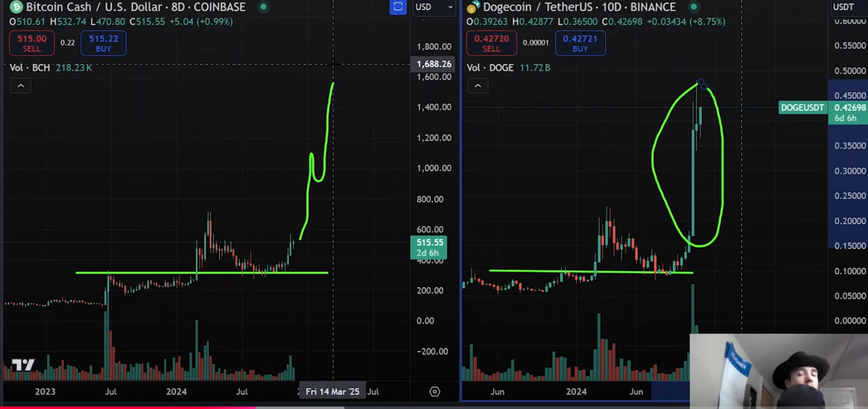Open chart settings gear on Bitcoin Cash time axis
868x409 pixels.
tap(435, 392)
